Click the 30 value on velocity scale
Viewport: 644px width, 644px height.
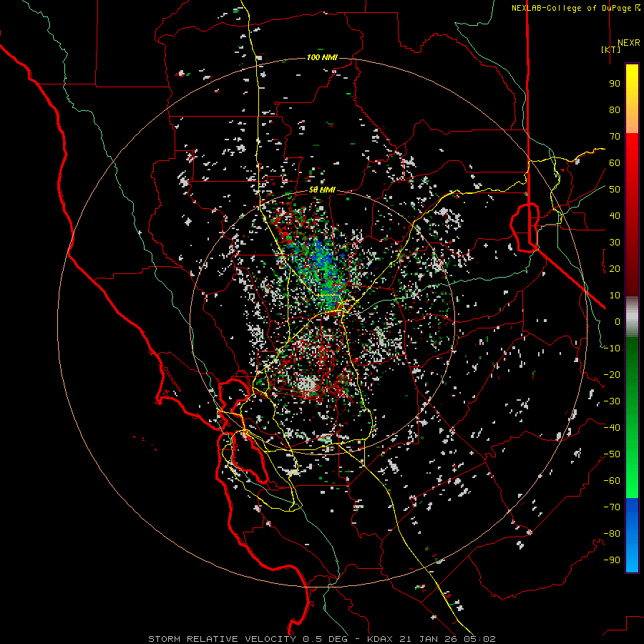(615, 243)
